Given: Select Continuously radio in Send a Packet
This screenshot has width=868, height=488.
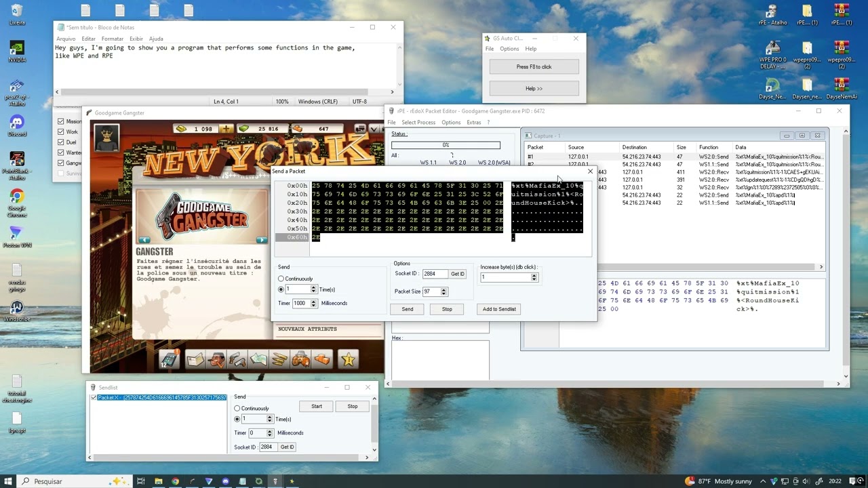Looking at the screenshot, I should [x=281, y=279].
